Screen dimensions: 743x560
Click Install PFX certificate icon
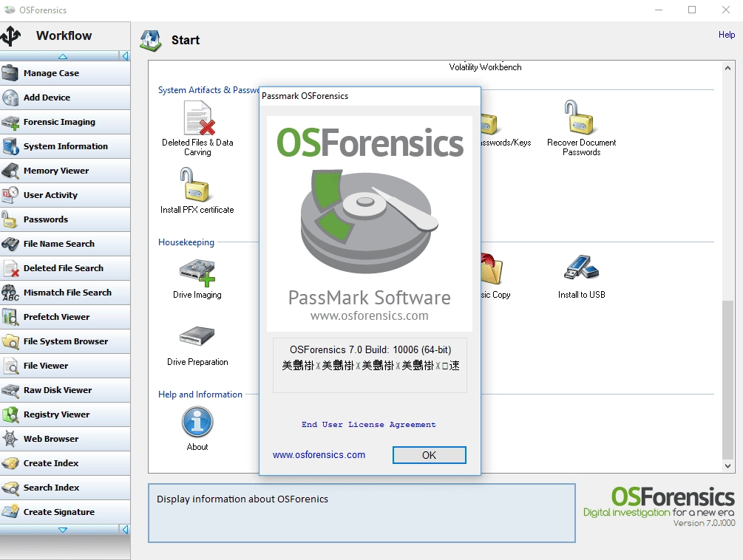click(194, 185)
